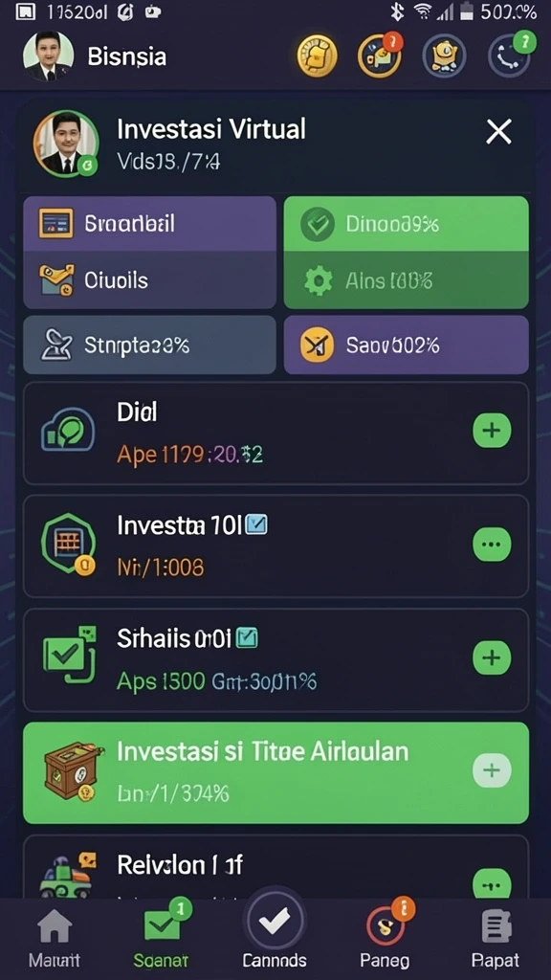
Task: Open more options for Relvolon row
Action: coord(492,884)
